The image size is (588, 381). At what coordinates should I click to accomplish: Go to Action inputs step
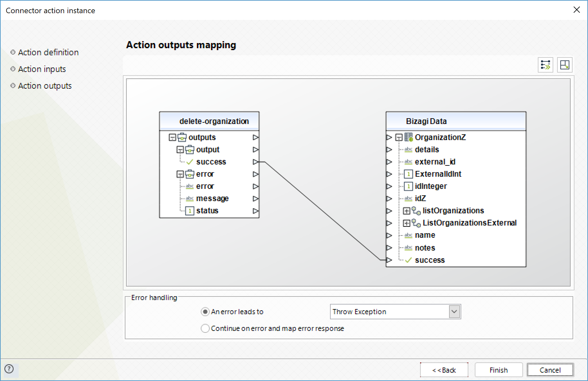click(x=42, y=69)
